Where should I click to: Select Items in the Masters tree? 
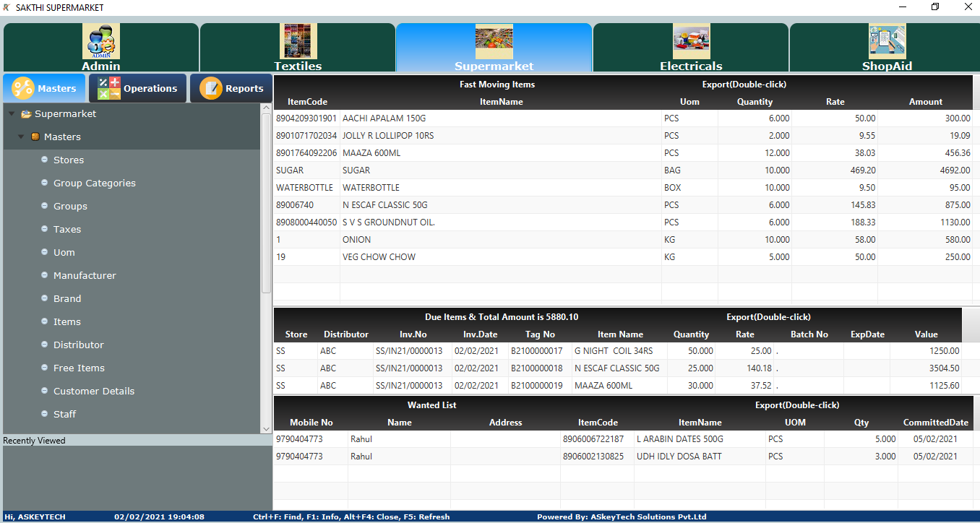coord(66,322)
